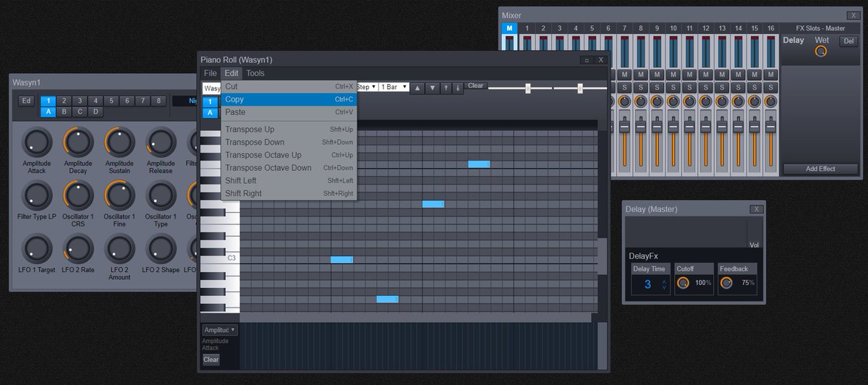Viewport: 868px width, 385px height.
Task: Open the Amplitude Attack automation parameter dropdown
Action: 220,329
